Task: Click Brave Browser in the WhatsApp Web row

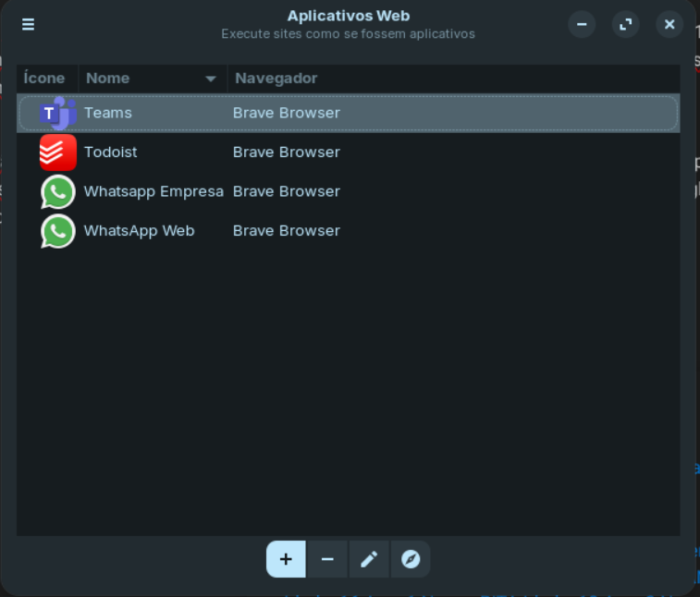Action: click(287, 231)
